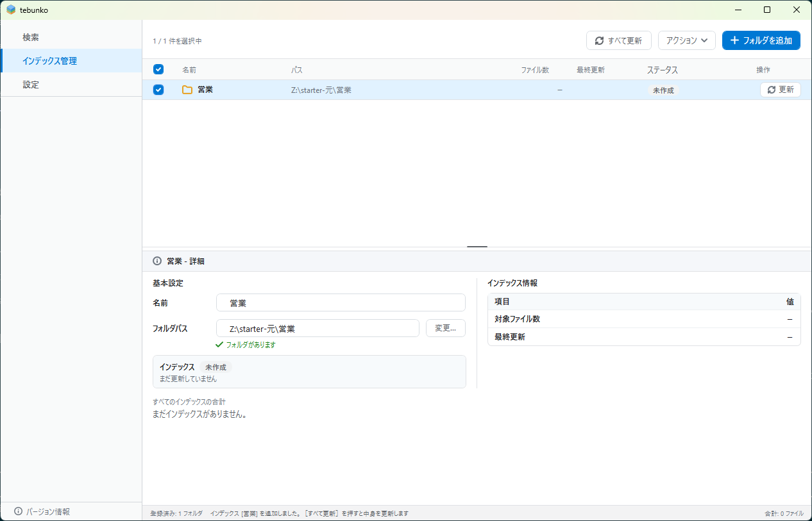Click the ステータス column header

[663, 70]
